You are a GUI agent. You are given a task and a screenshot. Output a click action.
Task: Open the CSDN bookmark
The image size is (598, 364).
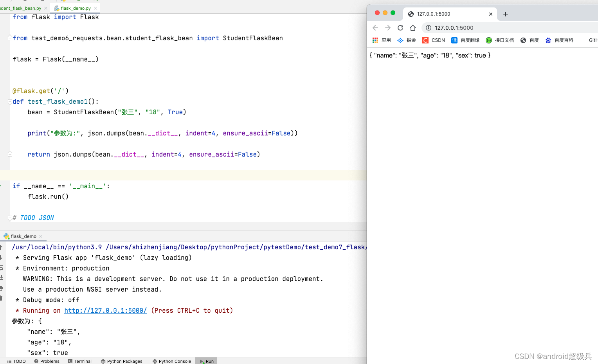[x=434, y=40]
